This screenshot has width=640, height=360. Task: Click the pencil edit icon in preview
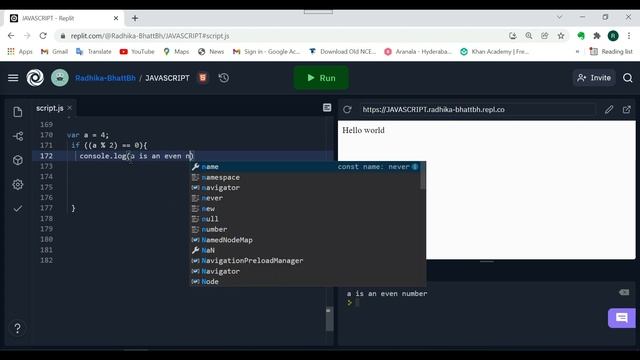tap(609, 109)
